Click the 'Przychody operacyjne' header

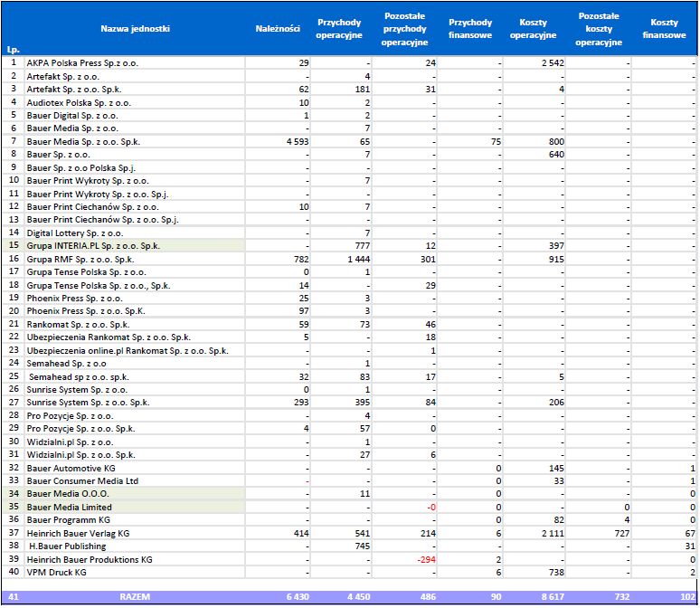click(x=339, y=29)
